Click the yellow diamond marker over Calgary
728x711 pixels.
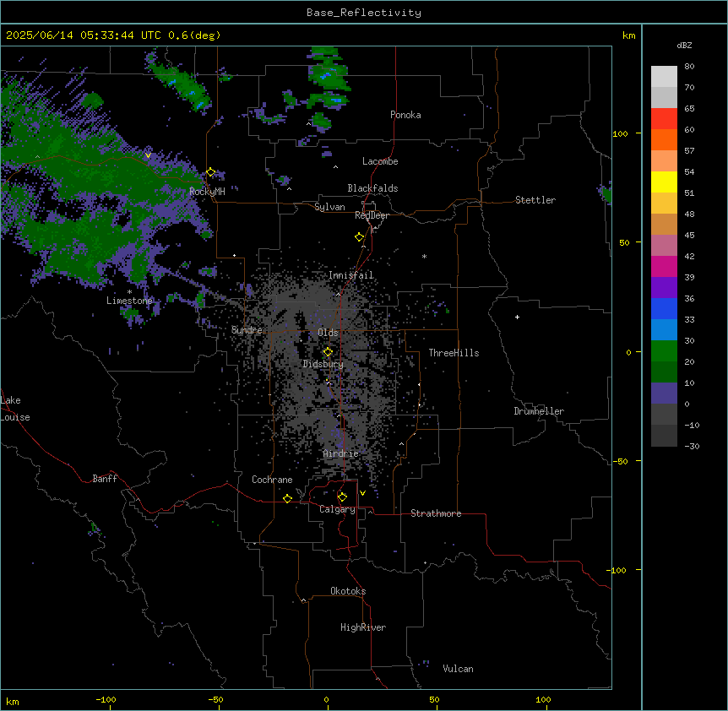tap(342, 497)
